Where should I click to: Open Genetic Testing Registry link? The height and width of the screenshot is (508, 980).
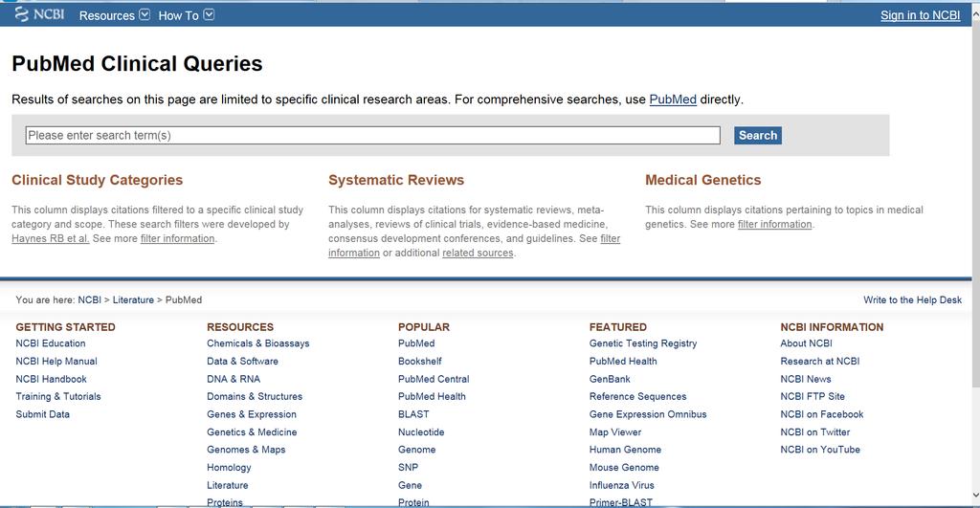point(643,343)
